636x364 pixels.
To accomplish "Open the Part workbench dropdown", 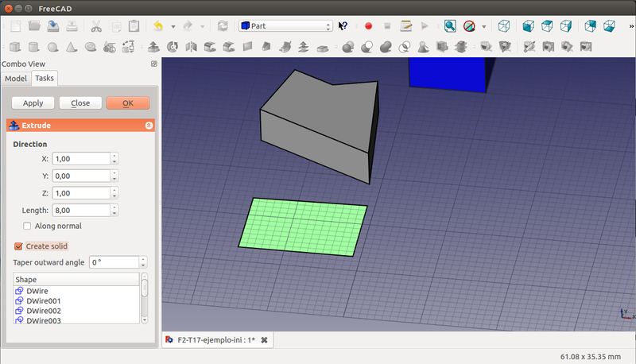I will (285, 26).
